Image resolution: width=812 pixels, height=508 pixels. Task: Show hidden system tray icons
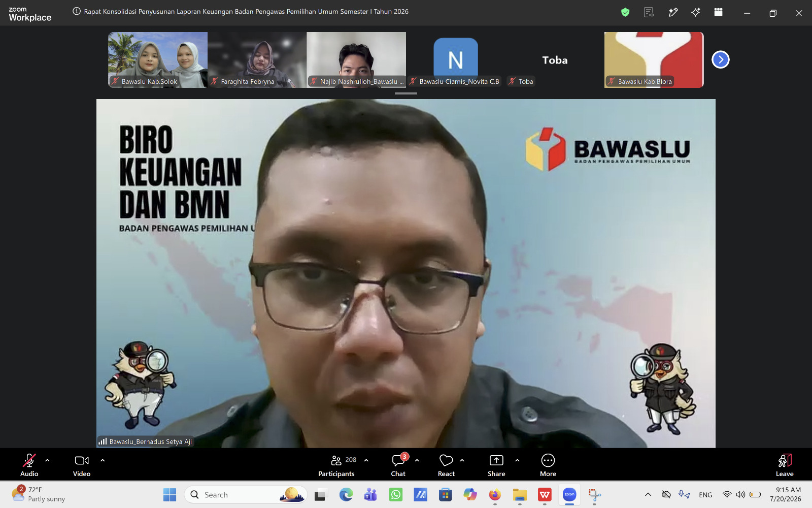648,495
